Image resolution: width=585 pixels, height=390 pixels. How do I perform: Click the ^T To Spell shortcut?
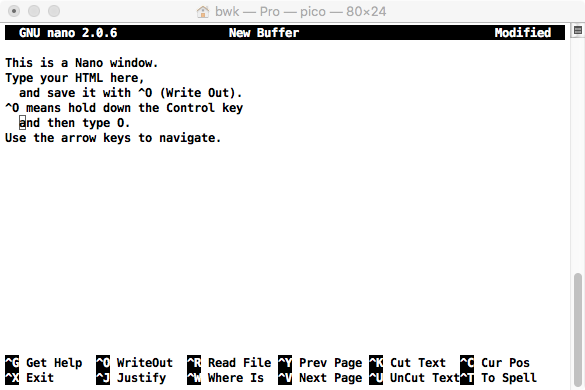(x=498, y=378)
